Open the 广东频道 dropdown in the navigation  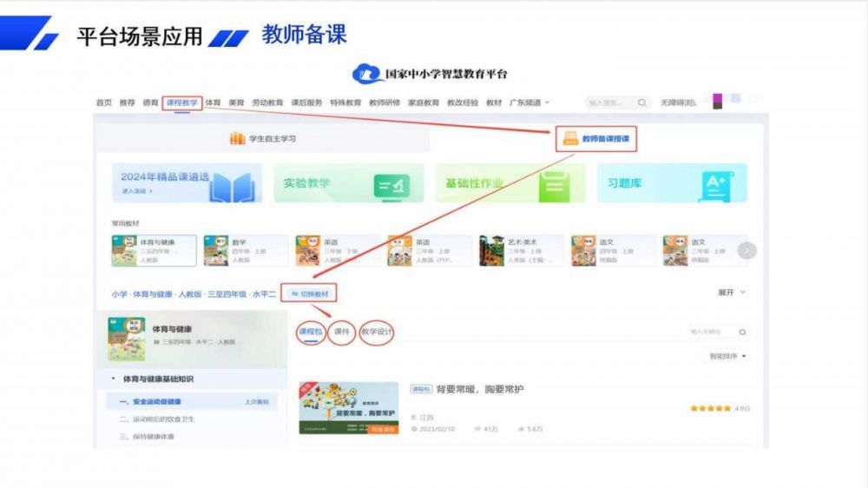coord(529,102)
